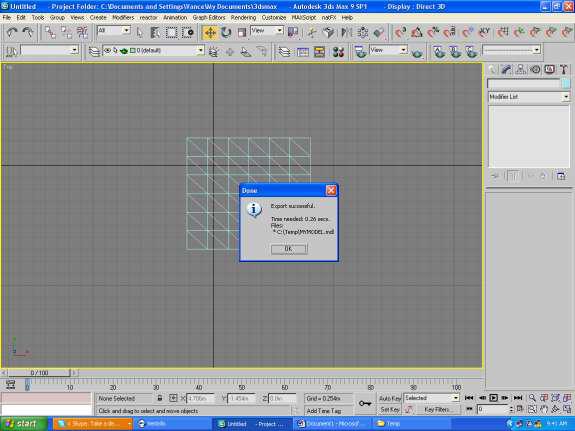Expand the Modifier List dropdown
Image resolution: width=575 pixels, height=431 pixels.
pos(529,97)
